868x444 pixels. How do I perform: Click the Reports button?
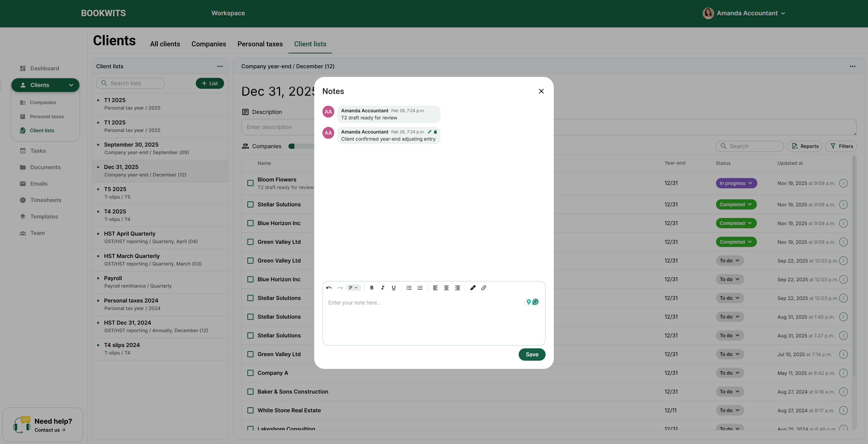point(805,146)
